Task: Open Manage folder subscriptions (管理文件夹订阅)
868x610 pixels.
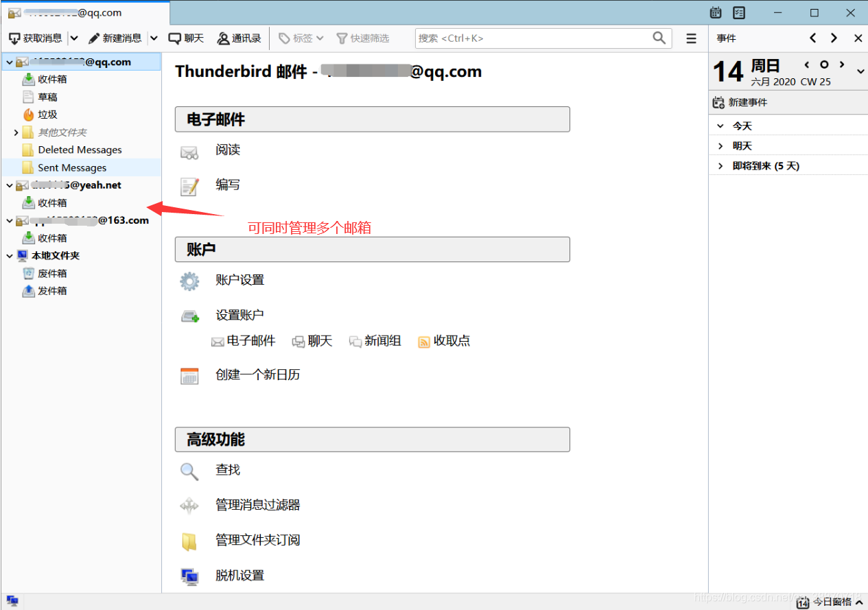Action: click(x=258, y=540)
